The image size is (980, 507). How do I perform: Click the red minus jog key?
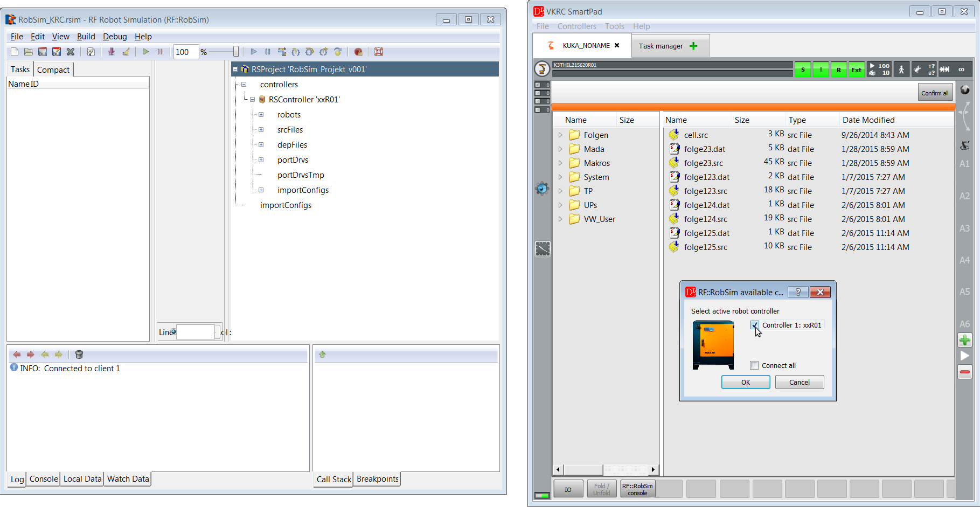tap(965, 372)
